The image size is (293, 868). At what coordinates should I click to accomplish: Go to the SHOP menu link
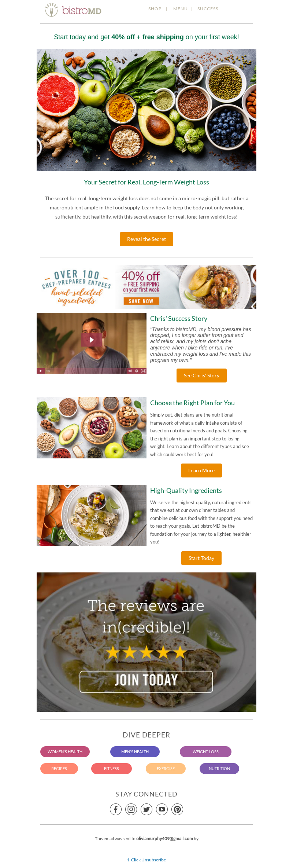(155, 9)
